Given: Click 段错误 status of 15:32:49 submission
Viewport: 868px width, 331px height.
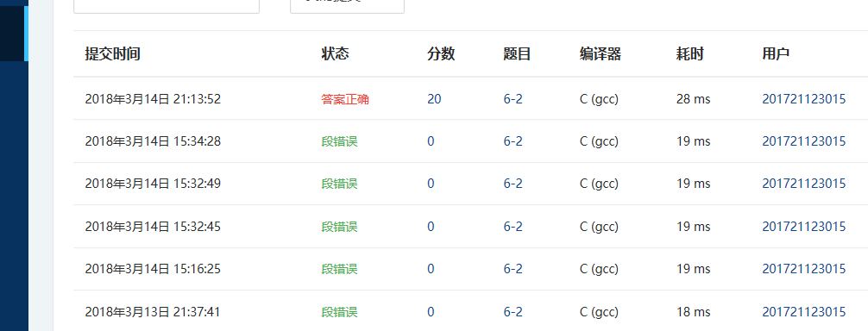Looking at the screenshot, I should tap(339, 184).
